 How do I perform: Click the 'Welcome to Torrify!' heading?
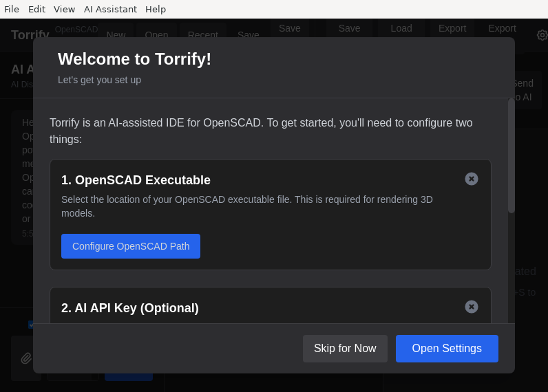134,59
